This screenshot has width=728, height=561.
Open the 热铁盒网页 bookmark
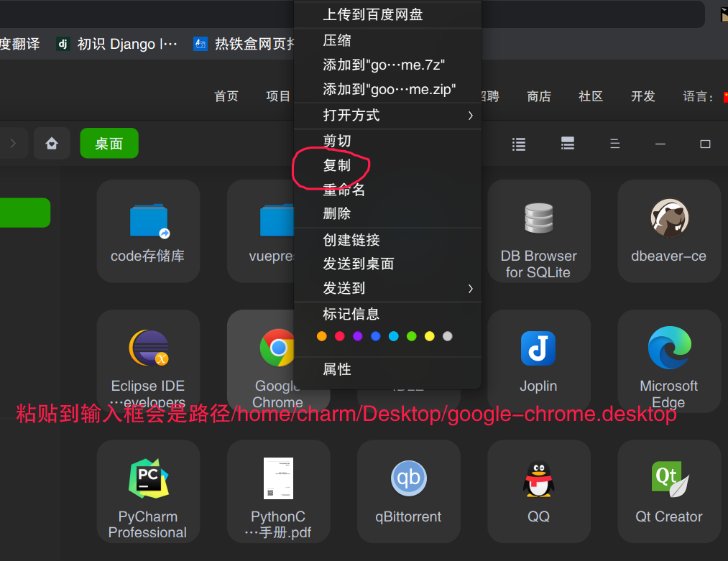pyautogui.click(x=244, y=44)
